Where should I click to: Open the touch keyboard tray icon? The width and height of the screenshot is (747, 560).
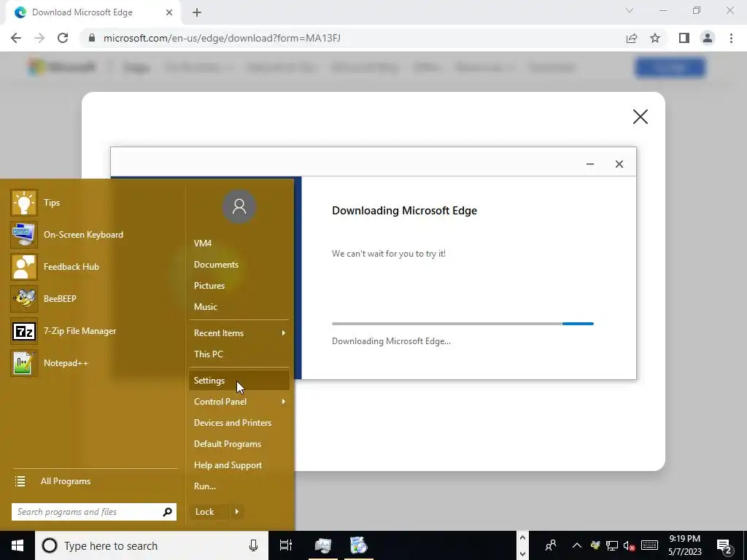[x=650, y=545]
